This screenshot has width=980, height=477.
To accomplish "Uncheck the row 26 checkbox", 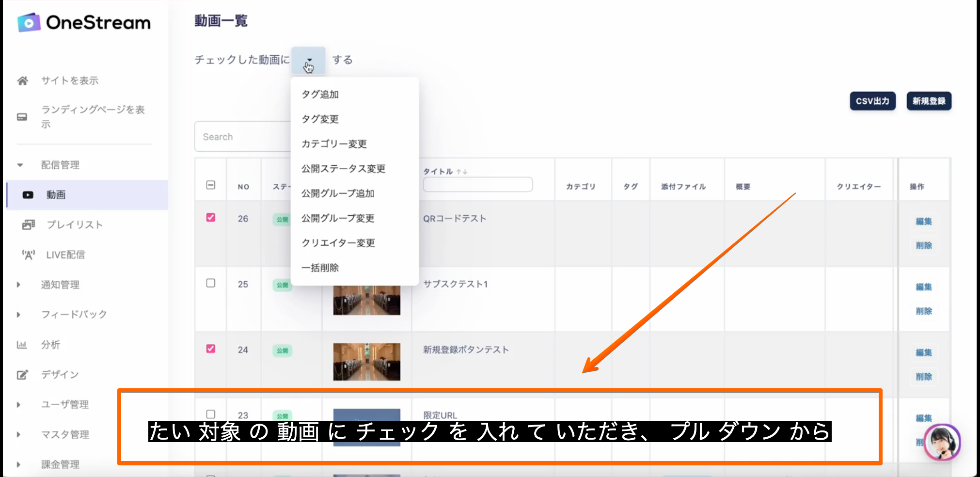I will coord(211,218).
